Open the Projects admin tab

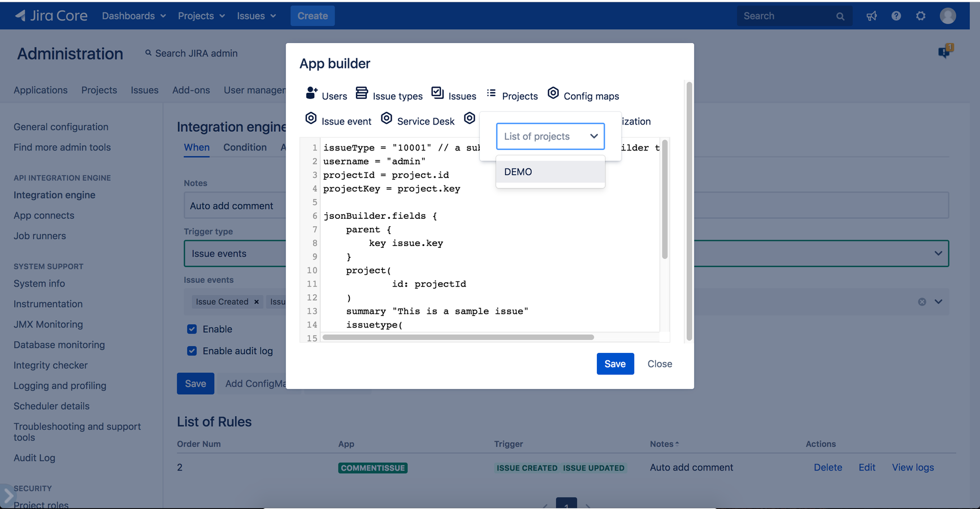(99, 90)
